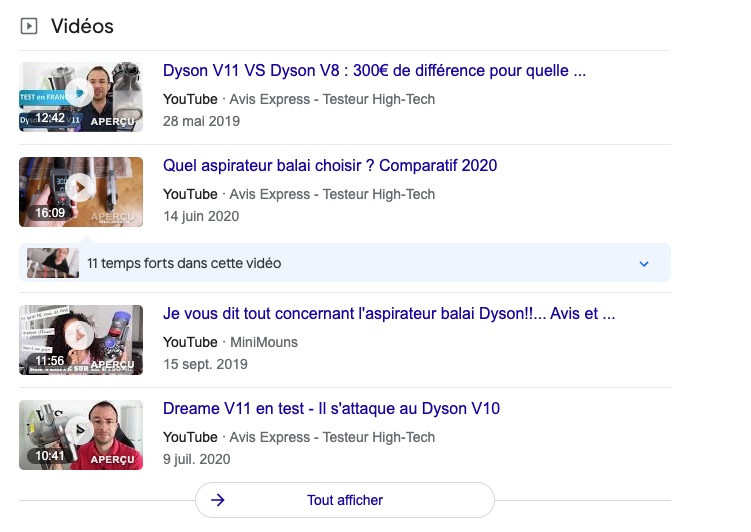Expand the 11 temps forts chevron
The width and height of the screenshot is (751, 532).
point(644,263)
